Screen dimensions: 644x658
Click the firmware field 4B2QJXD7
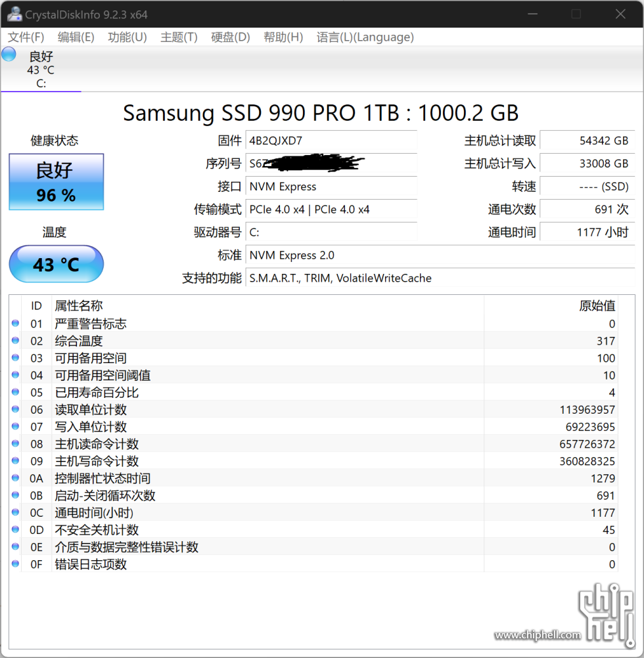click(x=331, y=141)
